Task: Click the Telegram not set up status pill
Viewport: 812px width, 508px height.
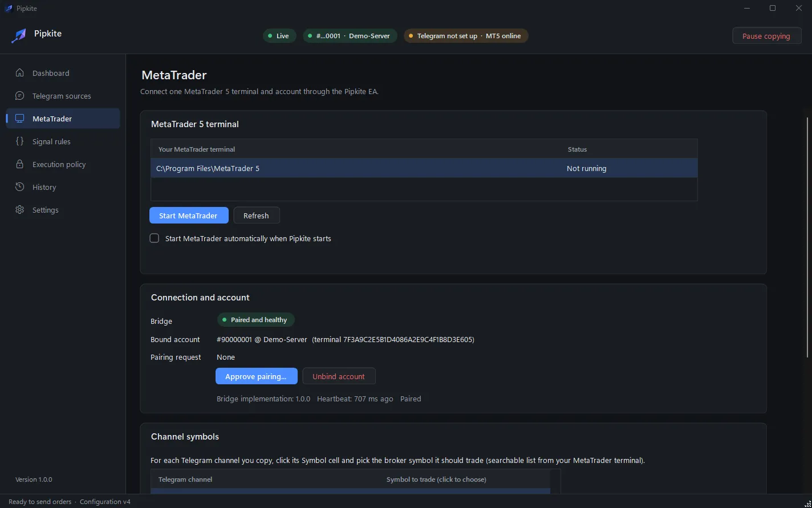Action: tap(466, 36)
